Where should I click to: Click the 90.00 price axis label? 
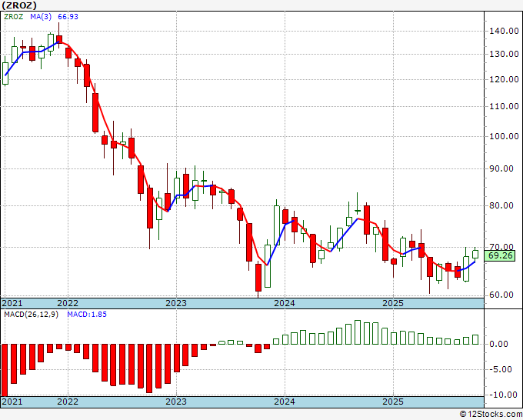pyautogui.click(x=501, y=168)
